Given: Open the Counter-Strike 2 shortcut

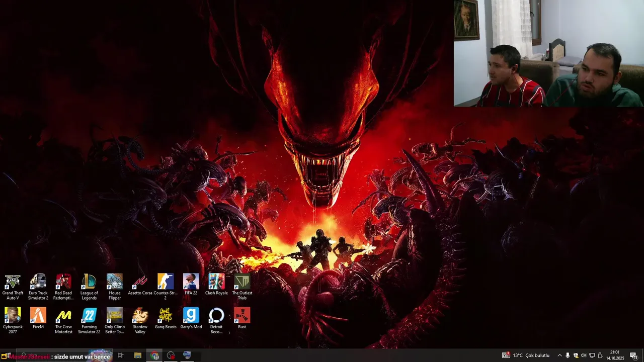Looking at the screenshot, I should click(166, 287).
